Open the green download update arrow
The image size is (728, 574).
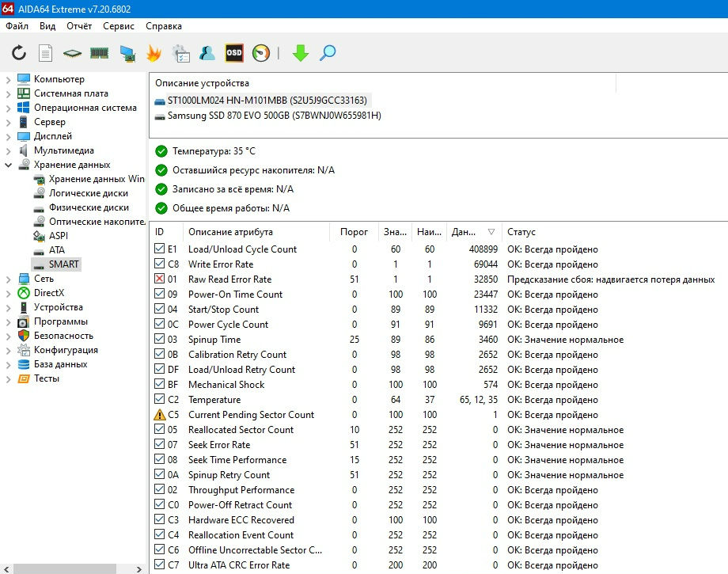[301, 53]
